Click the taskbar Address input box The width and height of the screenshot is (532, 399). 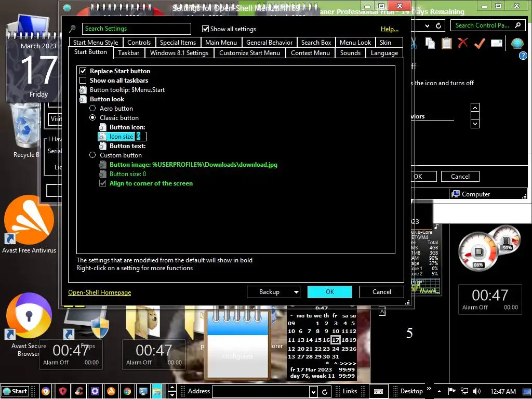click(261, 392)
